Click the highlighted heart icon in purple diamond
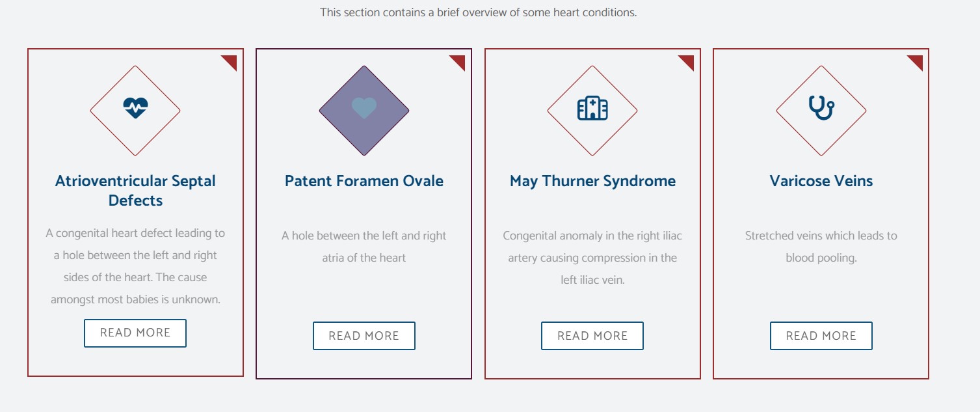This screenshot has width=980, height=412. click(x=364, y=108)
